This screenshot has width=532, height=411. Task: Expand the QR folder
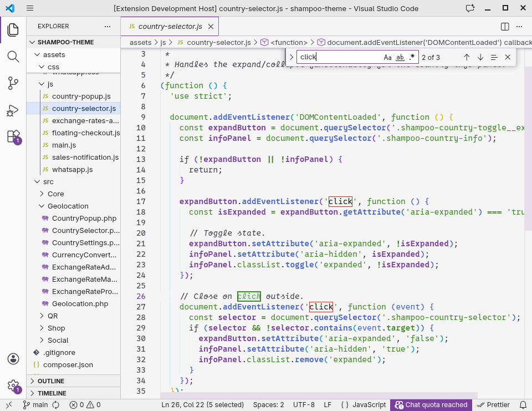pyautogui.click(x=73, y=316)
